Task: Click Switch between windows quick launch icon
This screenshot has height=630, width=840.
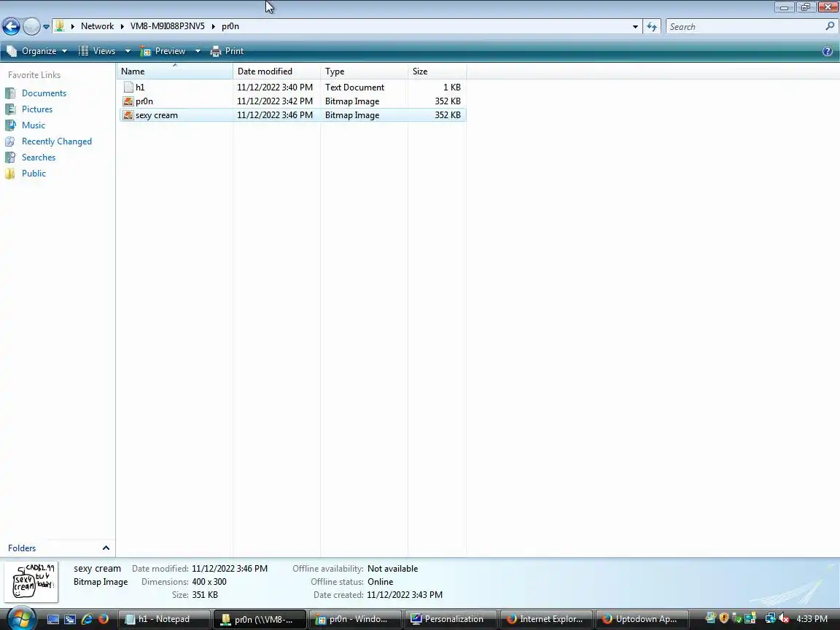Action: tap(70, 619)
